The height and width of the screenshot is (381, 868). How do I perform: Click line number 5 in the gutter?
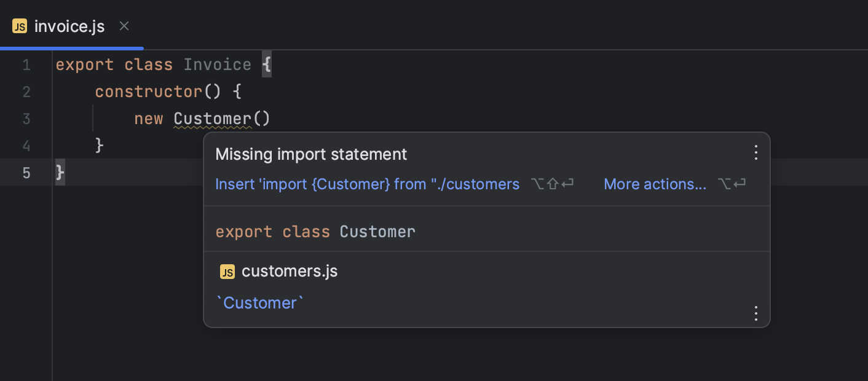[x=26, y=173]
